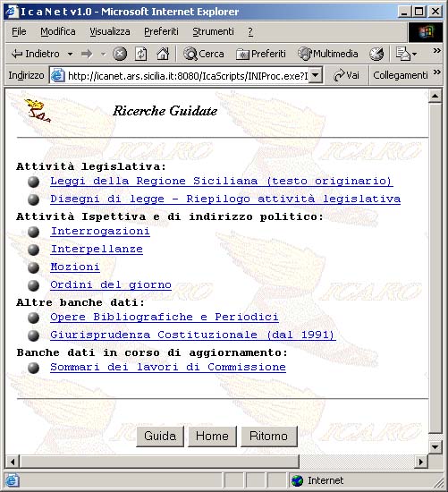This screenshot has width=448, height=492.
Task: Open the Strumenti menu
Action: point(213,31)
